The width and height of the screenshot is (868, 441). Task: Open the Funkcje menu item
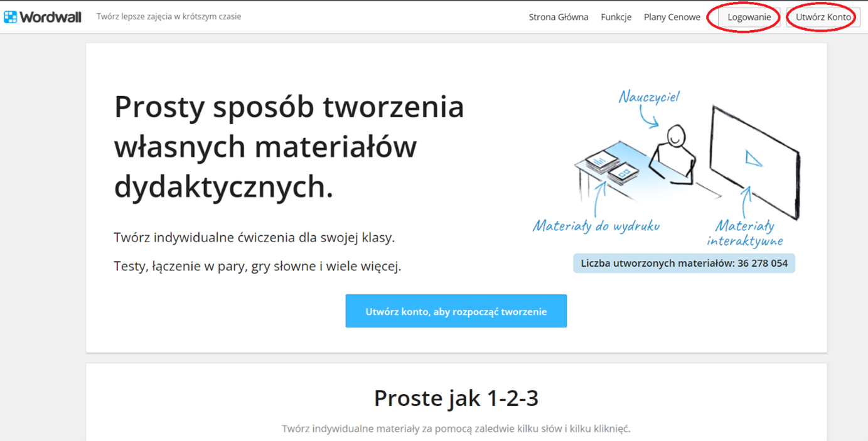point(616,17)
